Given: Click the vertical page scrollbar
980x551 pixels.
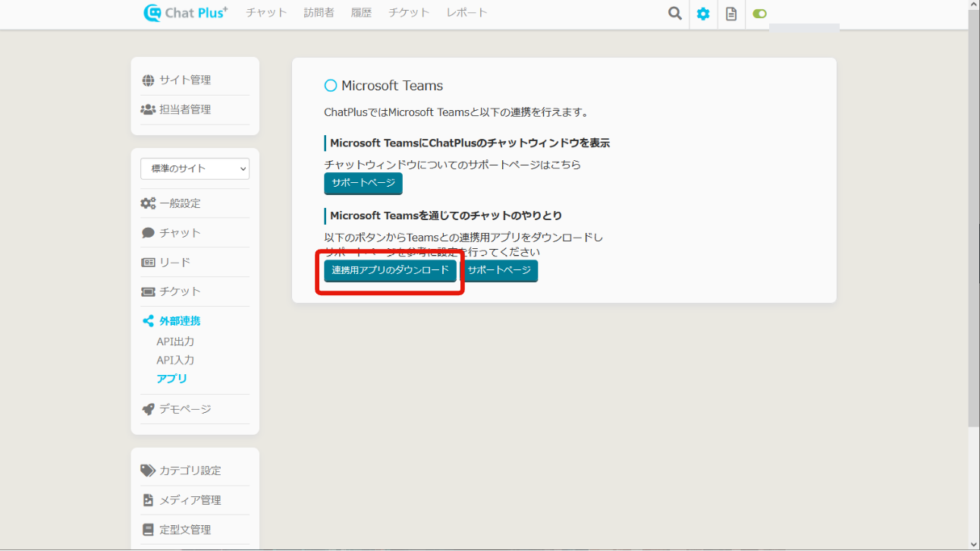Looking at the screenshot, I should (x=974, y=228).
